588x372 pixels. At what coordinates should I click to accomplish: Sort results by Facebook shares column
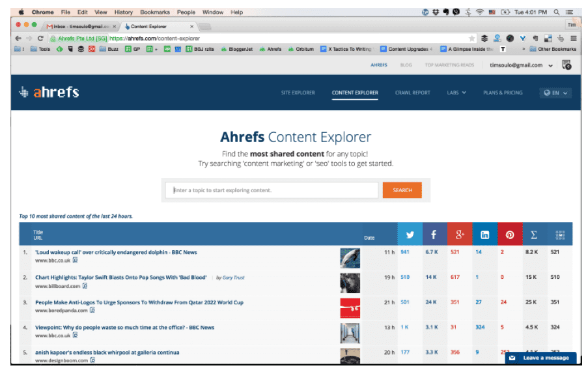[434, 235]
